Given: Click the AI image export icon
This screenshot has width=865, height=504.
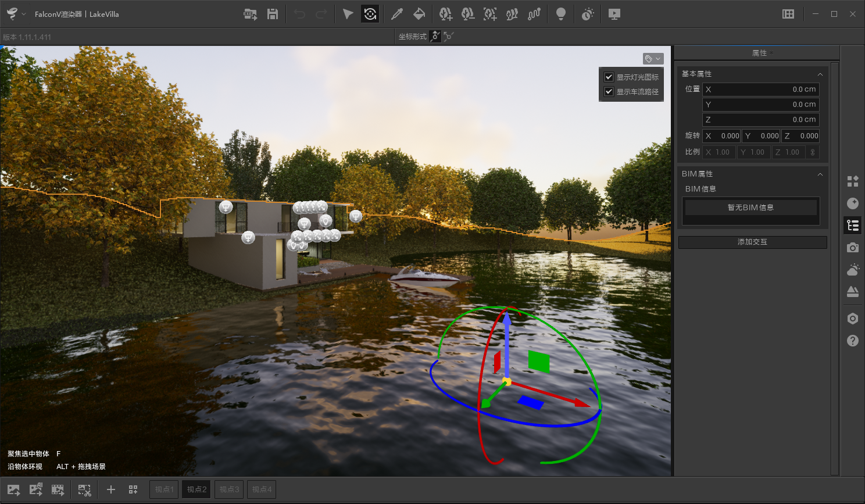Looking at the screenshot, I should 36,489.
